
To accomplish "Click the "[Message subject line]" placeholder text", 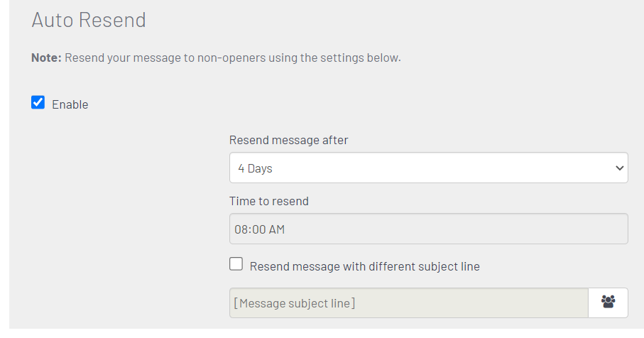I will [295, 303].
